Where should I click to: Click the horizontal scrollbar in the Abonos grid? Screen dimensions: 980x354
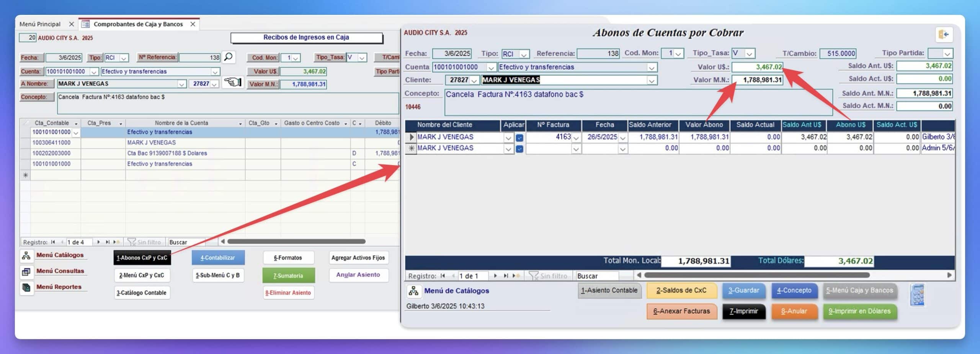(756, 275)
